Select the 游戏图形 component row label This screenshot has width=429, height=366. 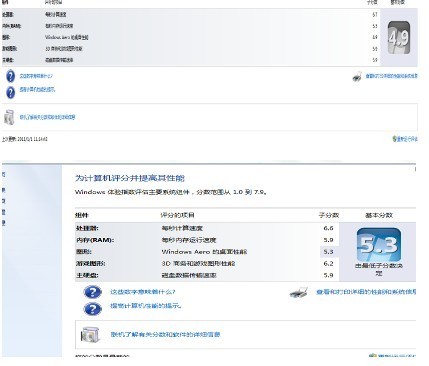click(90, 263)
